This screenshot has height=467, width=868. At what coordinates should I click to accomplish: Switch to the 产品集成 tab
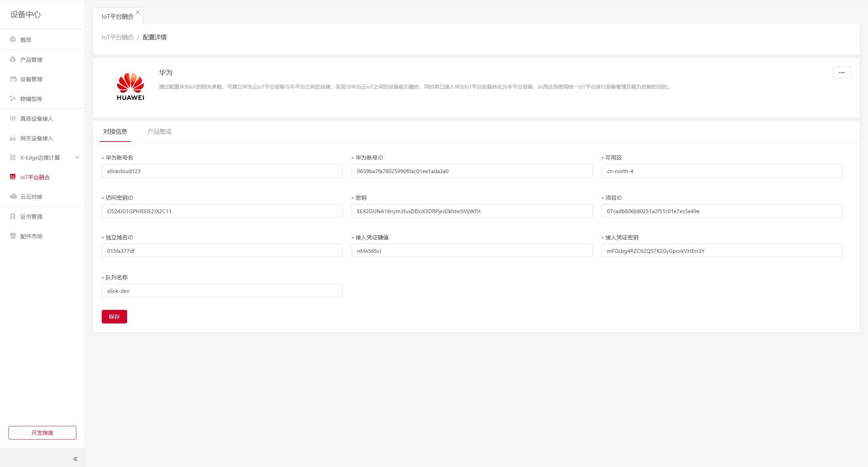point(159,132)
